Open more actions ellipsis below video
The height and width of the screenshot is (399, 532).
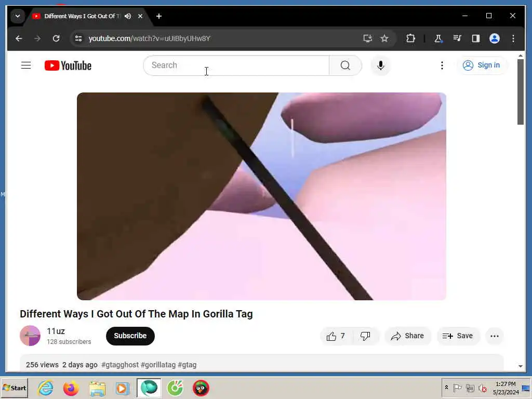coord(495,336)
